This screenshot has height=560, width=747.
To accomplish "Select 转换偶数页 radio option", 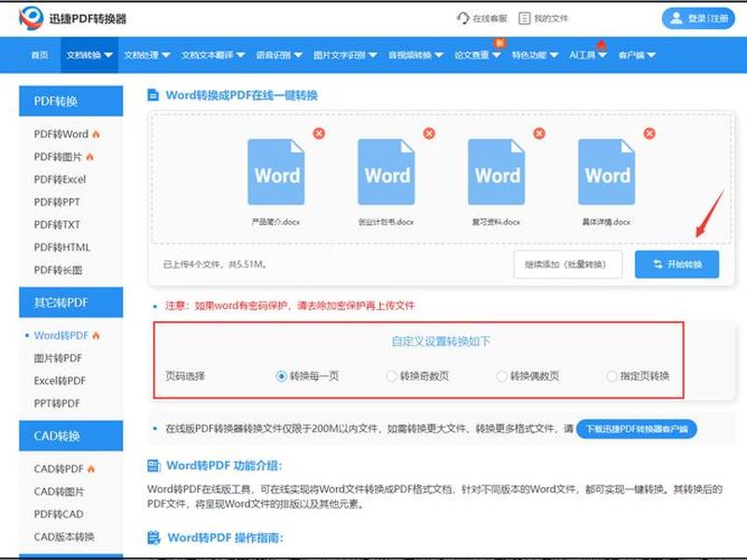I will point(501,376).
